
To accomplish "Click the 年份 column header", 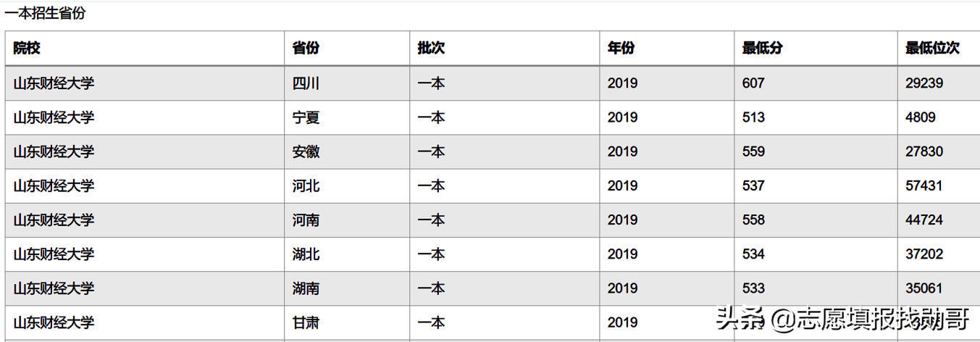I will [x=621, y=49].
